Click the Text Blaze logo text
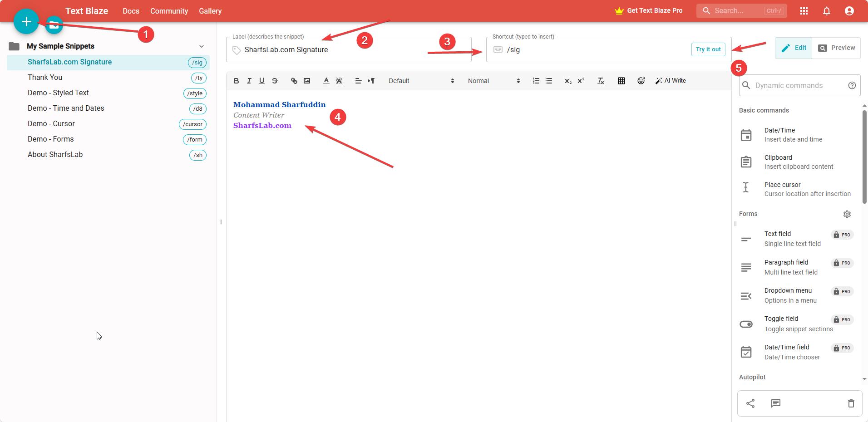 [87, 11]
